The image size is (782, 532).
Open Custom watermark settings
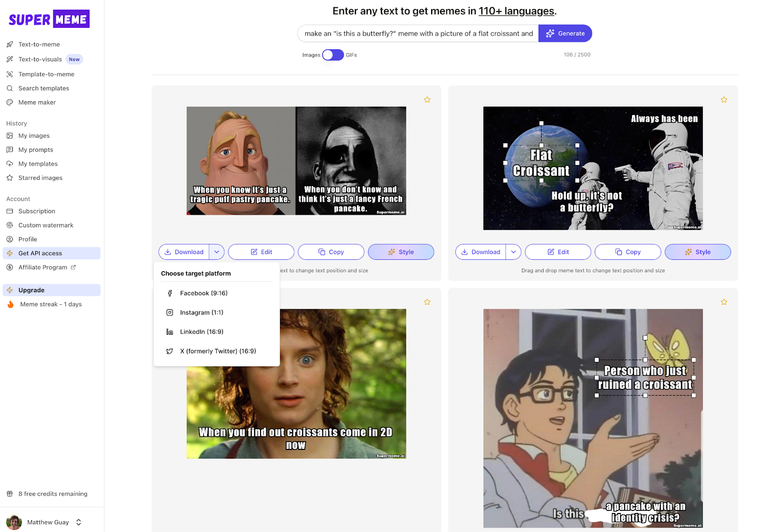click(45, 225)
